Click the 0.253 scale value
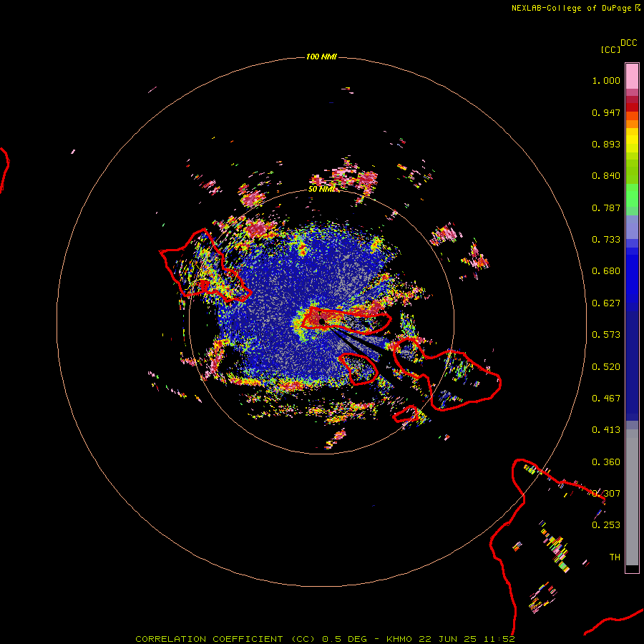The image size is (644, 644). click(x=606, y=525)
